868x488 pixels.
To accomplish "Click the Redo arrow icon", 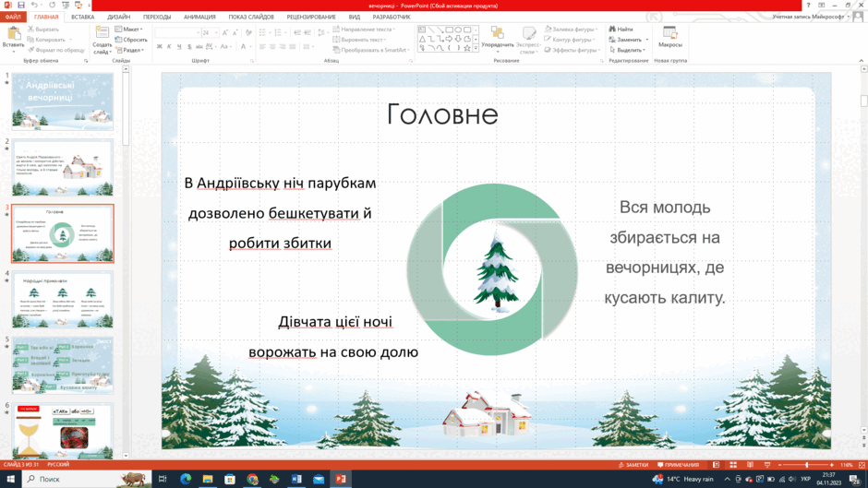I will [52, 5].
